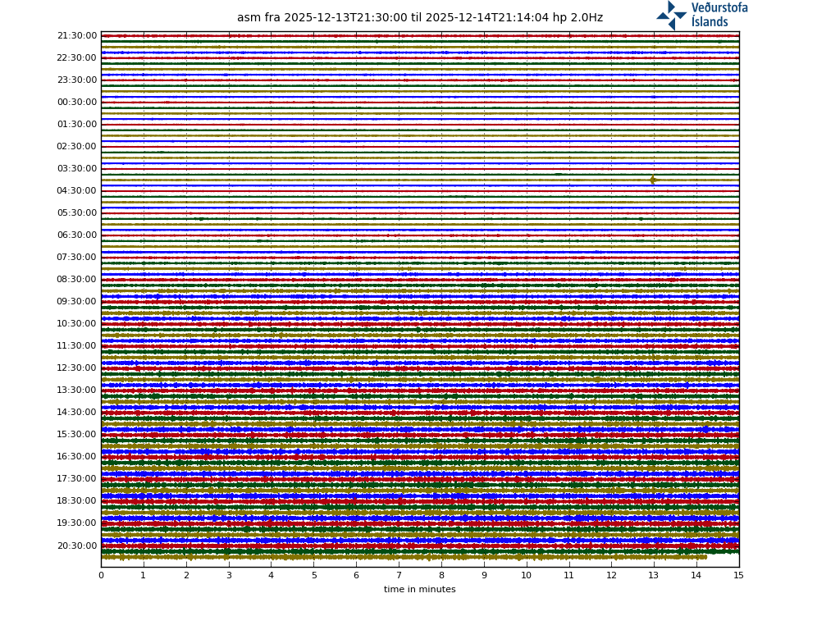Select the 21:30:00 time label
Image resolution: width=840 pixels, height=630 pixels.
coord(77,36)
